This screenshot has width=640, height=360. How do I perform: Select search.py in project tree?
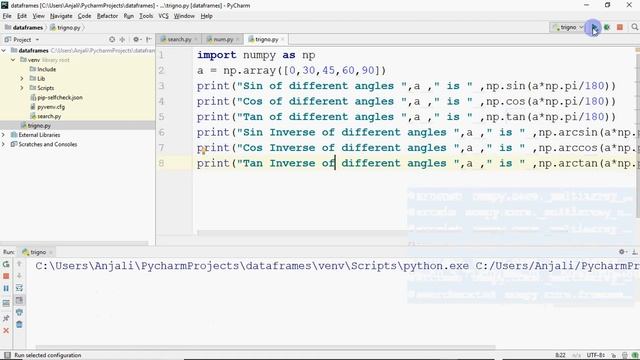tap(46, 116)
